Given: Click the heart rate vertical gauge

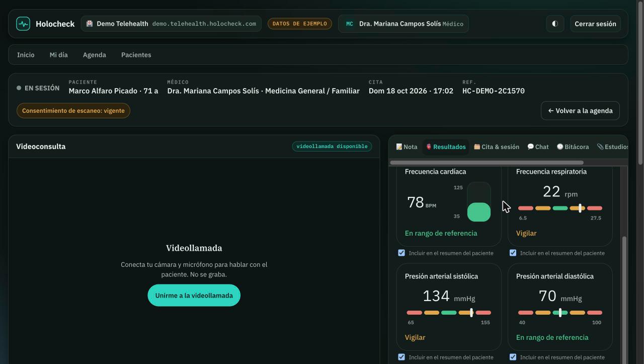Looking at the screenshot, I should pyautogui.click(x=479, y=202).
